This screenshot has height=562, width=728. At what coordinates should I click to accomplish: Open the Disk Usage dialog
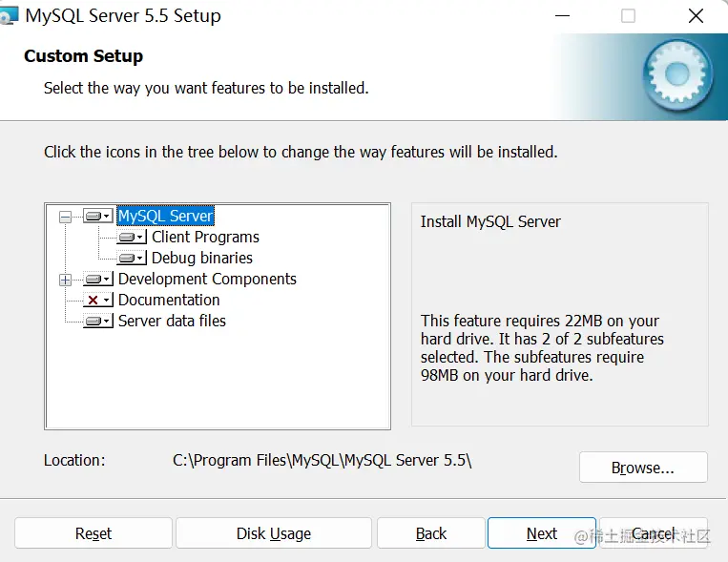(274, 533)
